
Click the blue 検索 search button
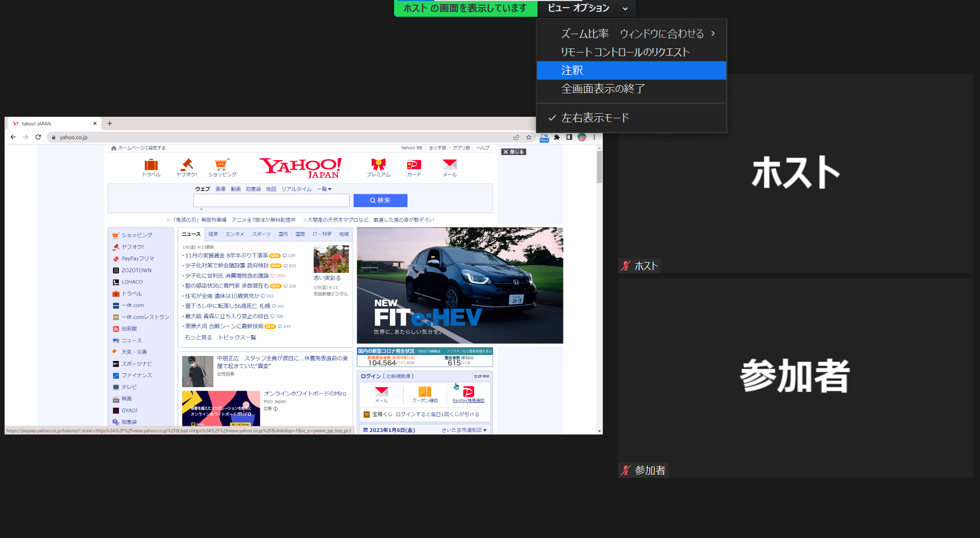tap(380, 200)
